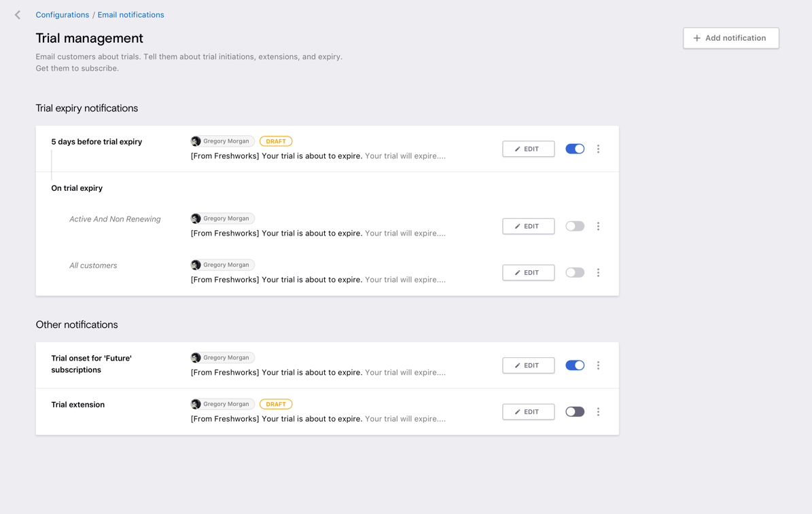Turn on the 'Trial extension' notification switch
The width and height of the screenshot is (812, 514).
(x=574, y=411)
